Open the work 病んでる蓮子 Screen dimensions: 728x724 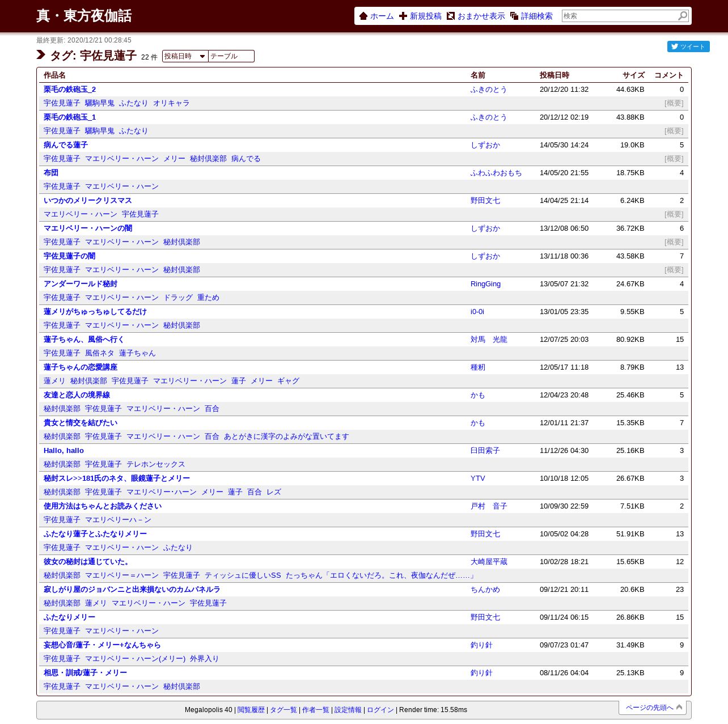pyautogui.click(x=66, y=145)
